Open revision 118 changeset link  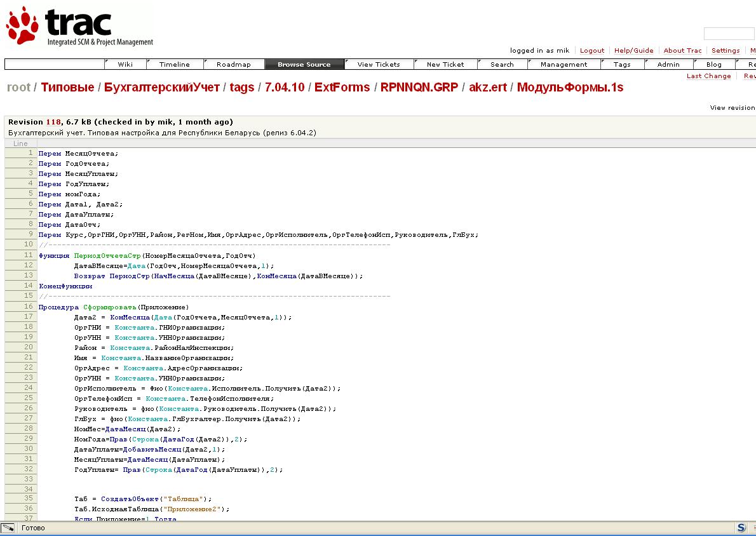pos(53,122)
